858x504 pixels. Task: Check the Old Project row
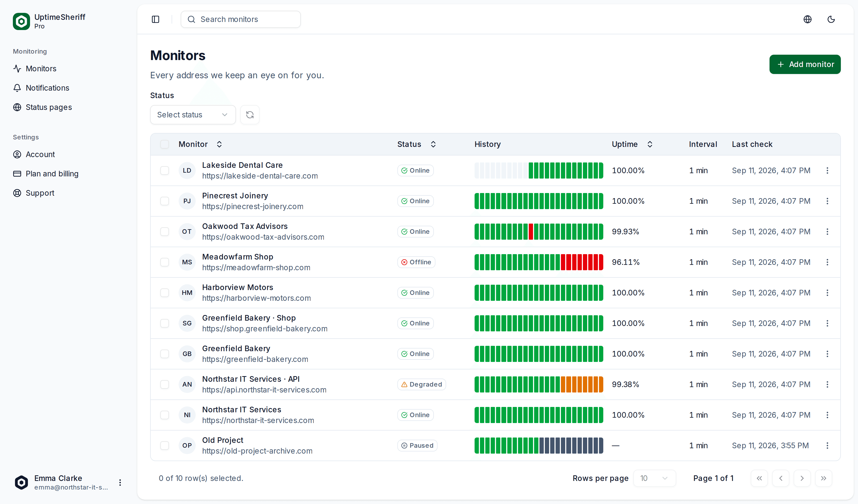click(x=164, y=446)
